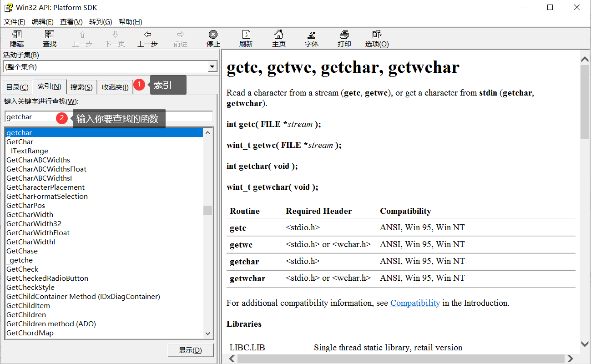Select GetChordMap index entry
This screenshot has height=364, width=591.
(x=30, y=333)
